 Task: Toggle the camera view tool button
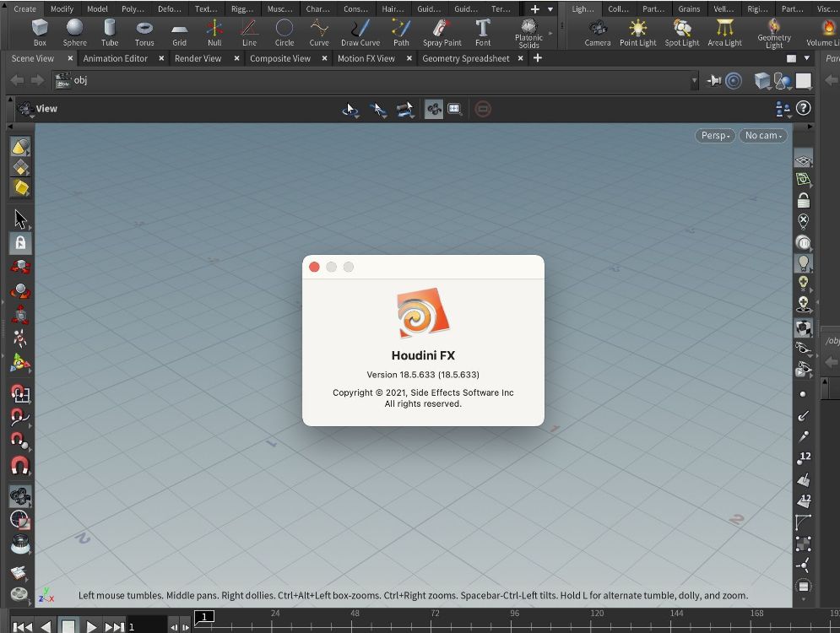coord(433,109)
